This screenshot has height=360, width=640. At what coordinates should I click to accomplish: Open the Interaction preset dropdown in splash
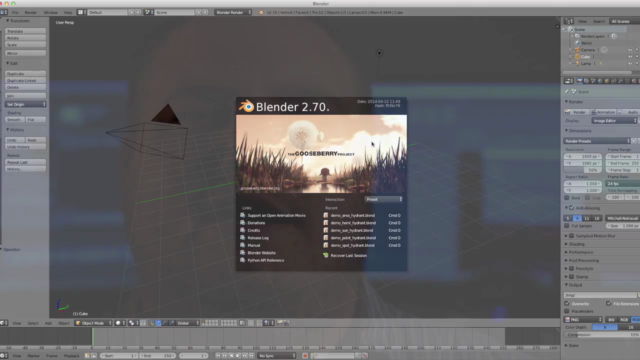[x=384, y=199]
